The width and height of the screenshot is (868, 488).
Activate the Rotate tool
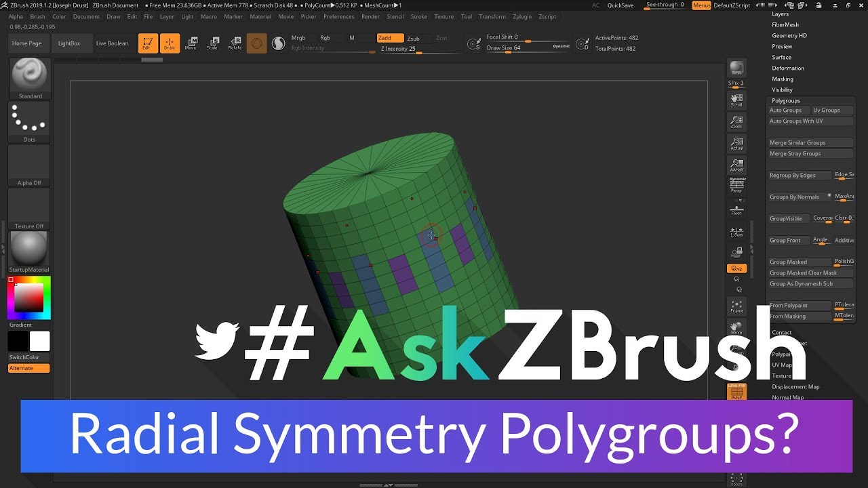point(235,43)
